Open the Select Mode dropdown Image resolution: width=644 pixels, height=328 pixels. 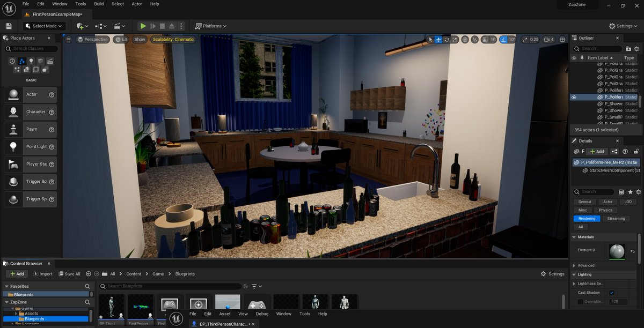43,26
